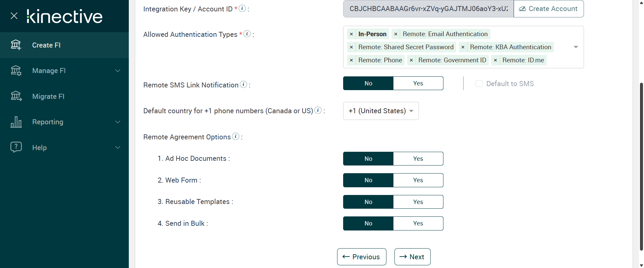The width and height of the screenshot is (644, 268).
Task: Click info icon for Remote SMS Link Notification
Action: [x=244, y=84]
